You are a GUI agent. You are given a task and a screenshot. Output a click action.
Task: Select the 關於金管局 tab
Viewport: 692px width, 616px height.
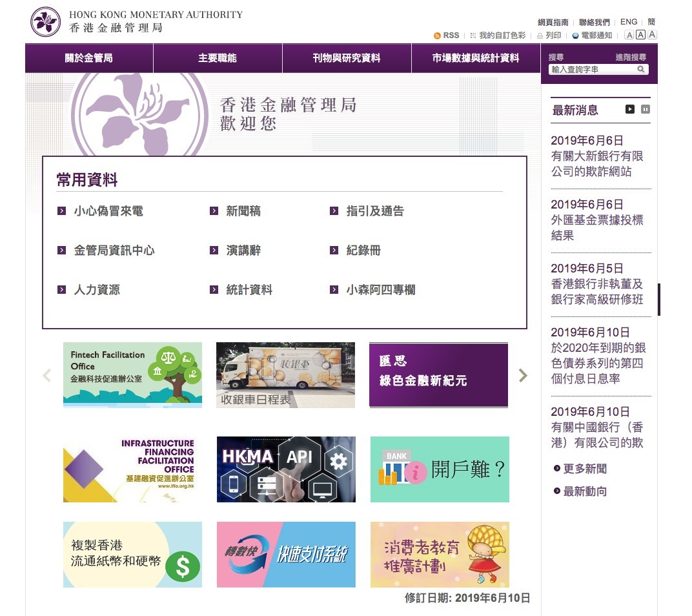tap(88, 58)
